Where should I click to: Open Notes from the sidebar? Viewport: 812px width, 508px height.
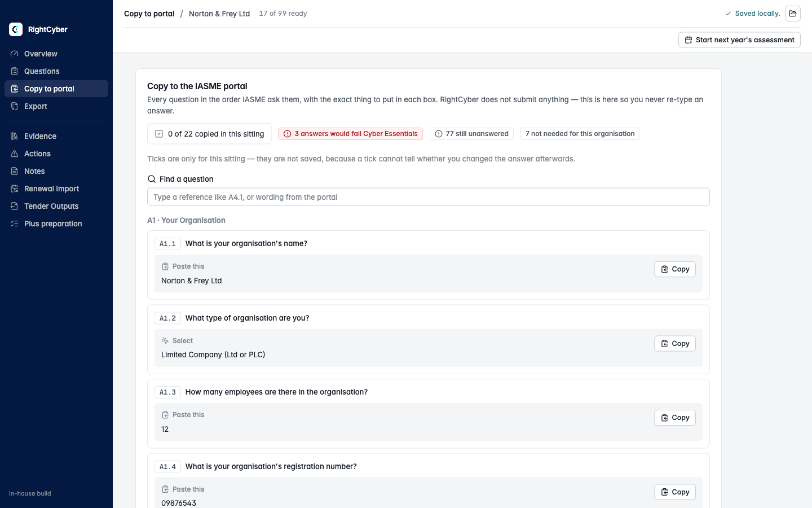[x=56, y=171]
